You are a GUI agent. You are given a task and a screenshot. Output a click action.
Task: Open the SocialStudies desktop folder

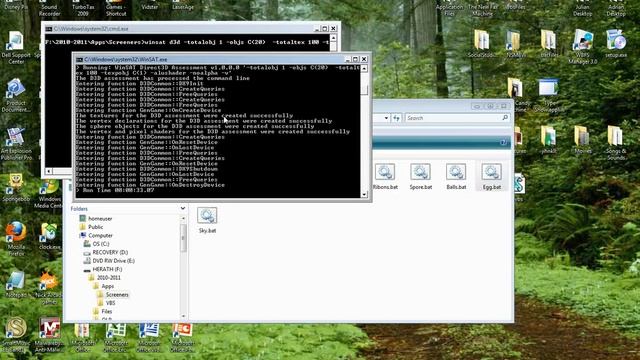pos(482,43)
